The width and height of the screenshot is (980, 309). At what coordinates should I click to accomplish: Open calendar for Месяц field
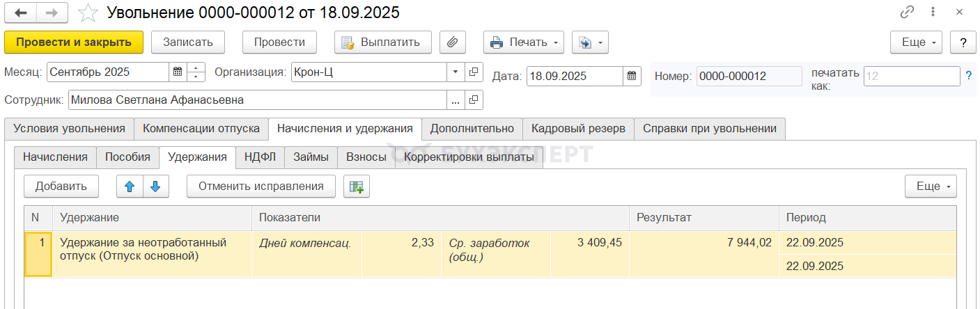(x=178, y=72)
